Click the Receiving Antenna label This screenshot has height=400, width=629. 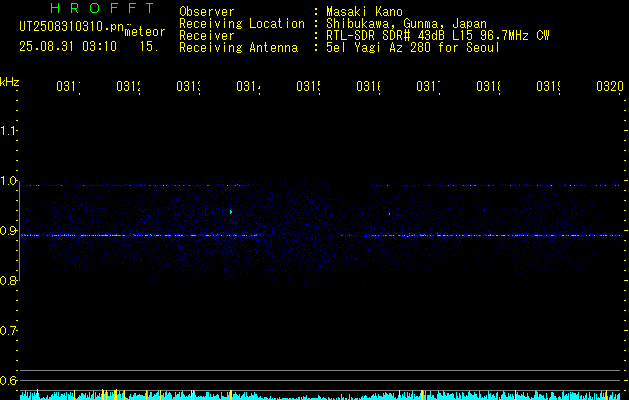[x=238, y=48]
